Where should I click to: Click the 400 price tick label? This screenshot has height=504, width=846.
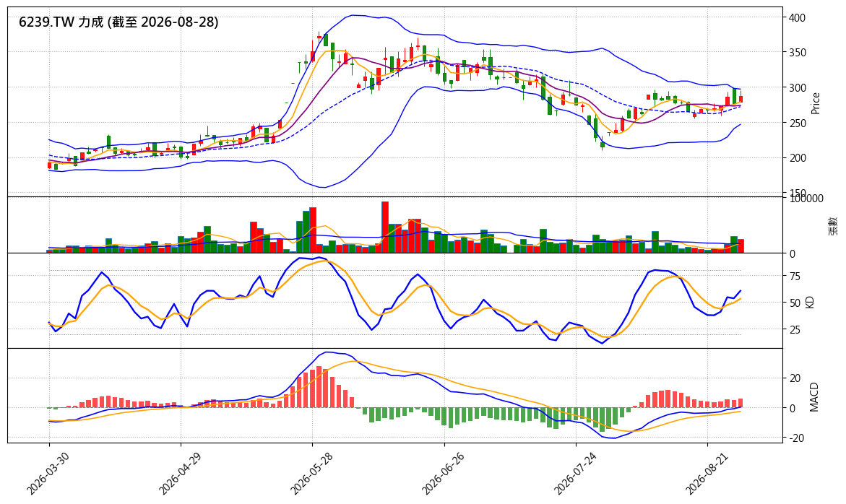(798, 18)
